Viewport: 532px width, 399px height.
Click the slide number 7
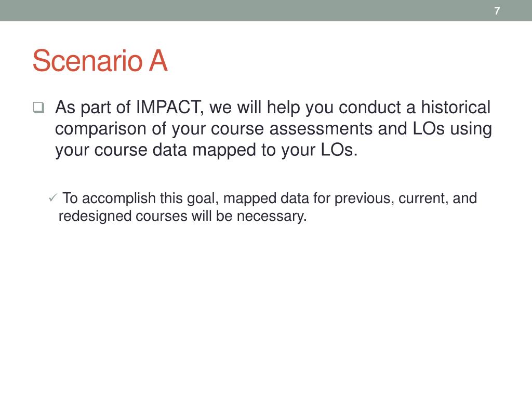click(497, 11)
